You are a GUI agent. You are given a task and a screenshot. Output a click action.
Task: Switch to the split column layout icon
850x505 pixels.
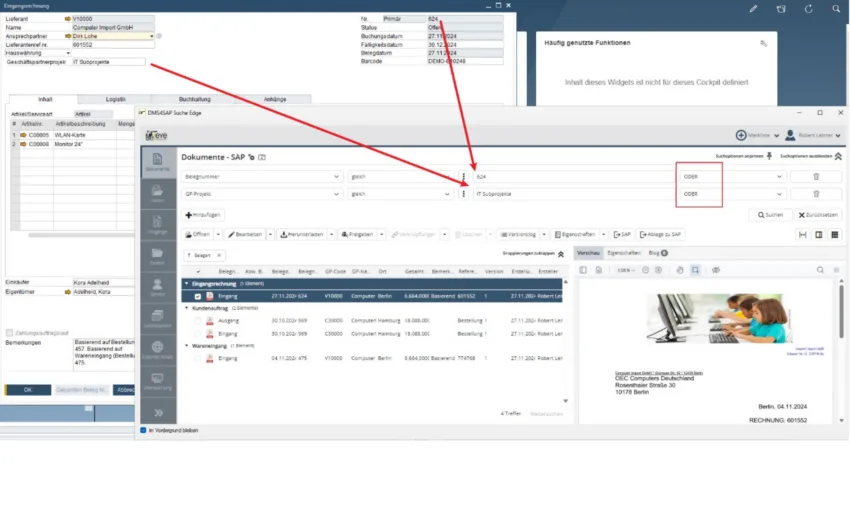point(819,235)
